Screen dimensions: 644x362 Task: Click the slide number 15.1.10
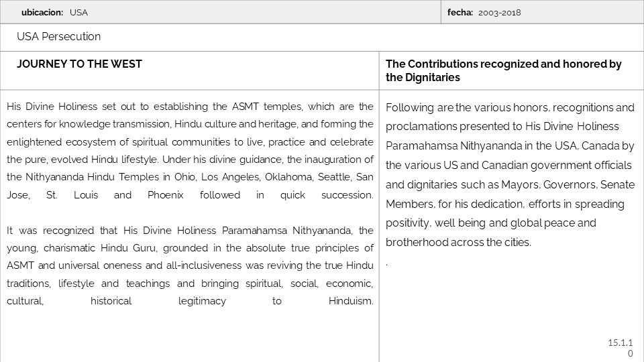click(x=621, y=348)
